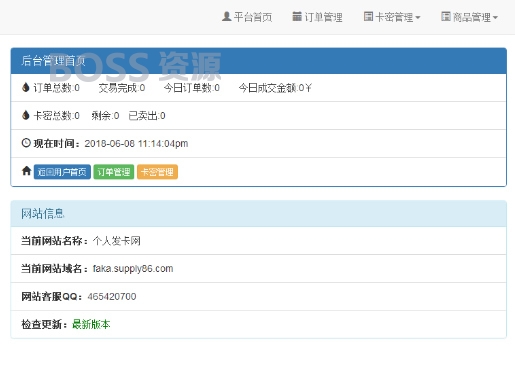
Task: Click the 当前网站域名 label
Action: coord(54,269)
